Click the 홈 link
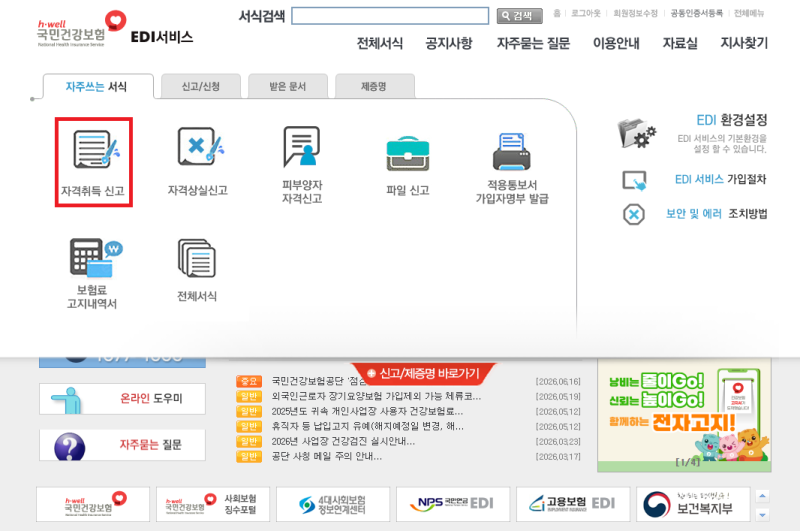Screen dimensions: 800x531 pyautogui.click(x=557, y=13)
